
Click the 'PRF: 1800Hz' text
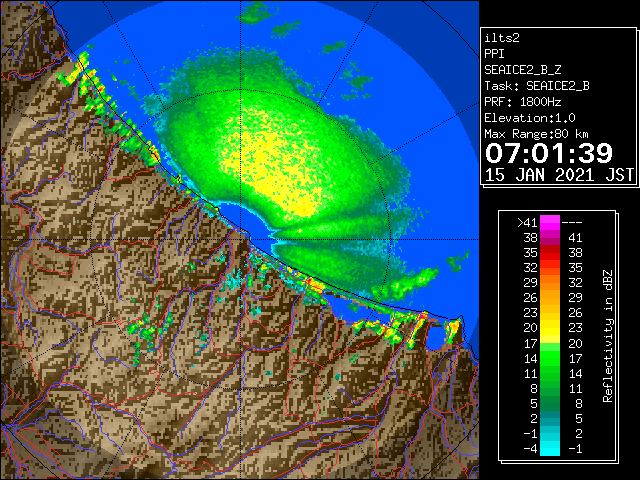(x=522, y=102)
